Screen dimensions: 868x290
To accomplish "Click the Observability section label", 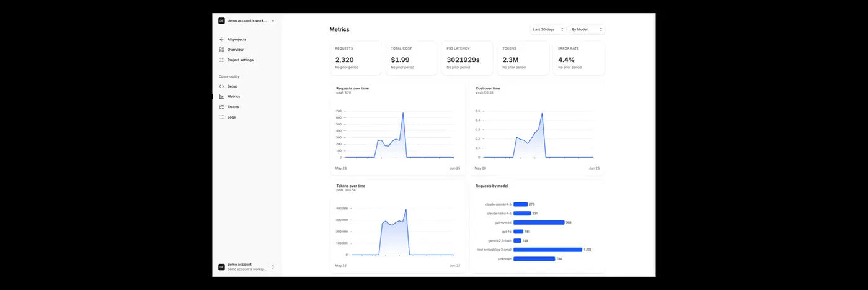I will 229,76.
